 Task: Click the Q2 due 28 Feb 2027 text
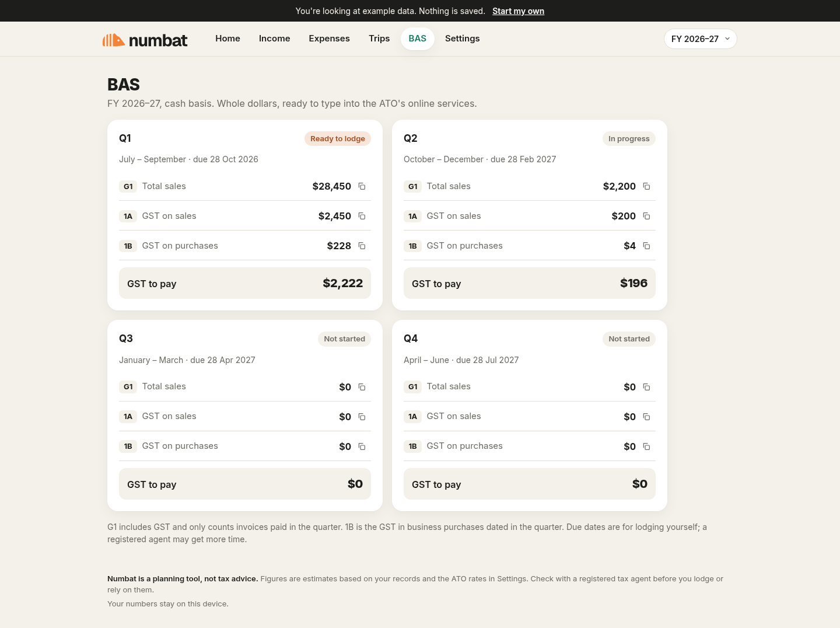(x=523, y=159)
